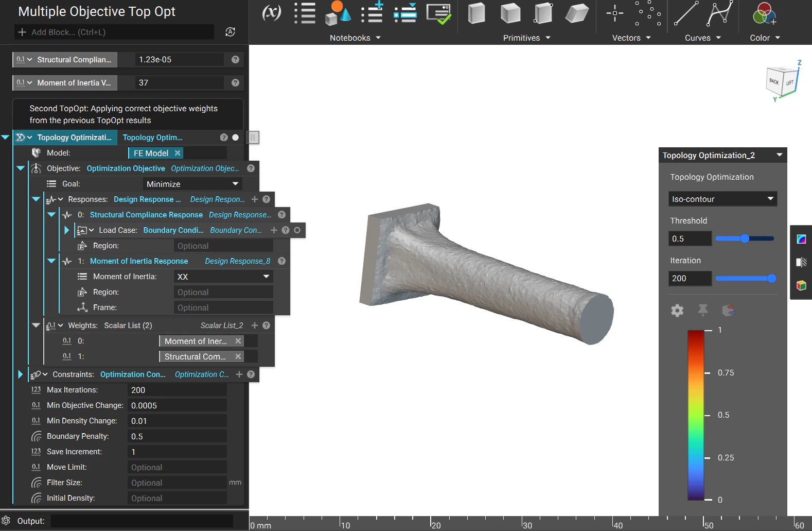Open the Color dropdown menu

pyautogui.click(x=765, y=38)
